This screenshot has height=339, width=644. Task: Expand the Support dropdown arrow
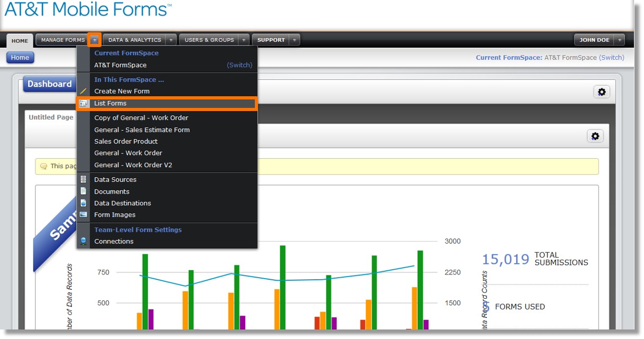295,40
